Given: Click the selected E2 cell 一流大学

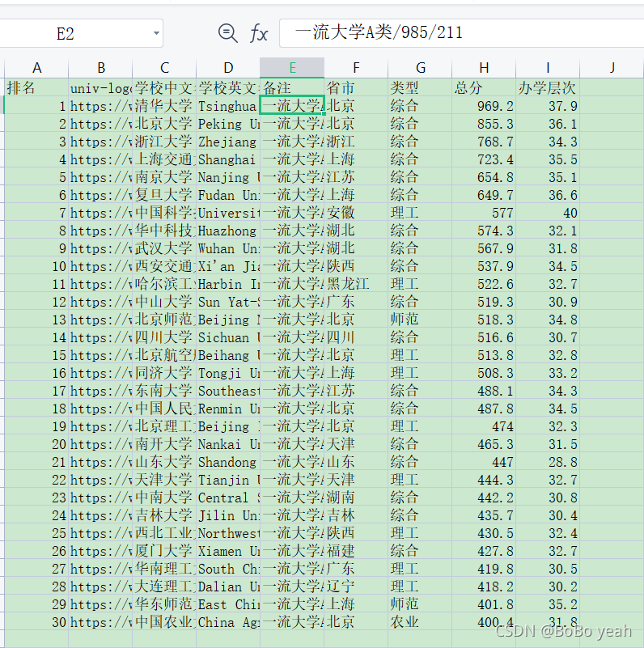Looking at the screenshot, I should (292, 106).
